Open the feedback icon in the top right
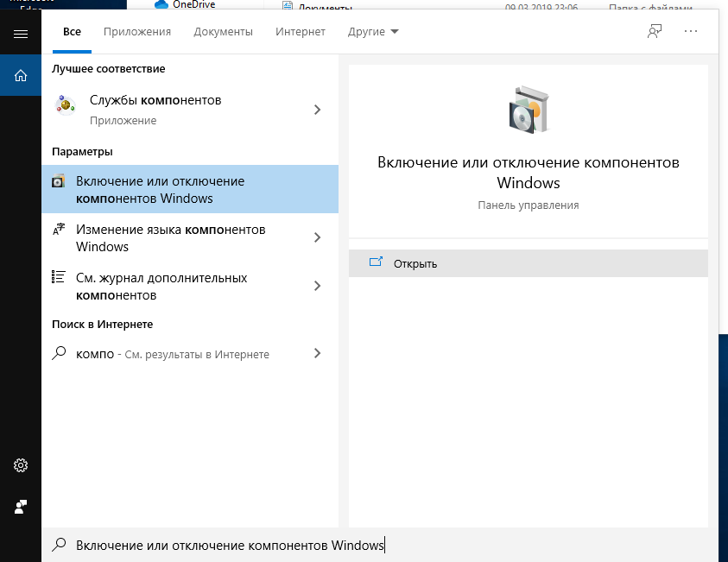Screen dimensions: 728x562 click(655, 32)
